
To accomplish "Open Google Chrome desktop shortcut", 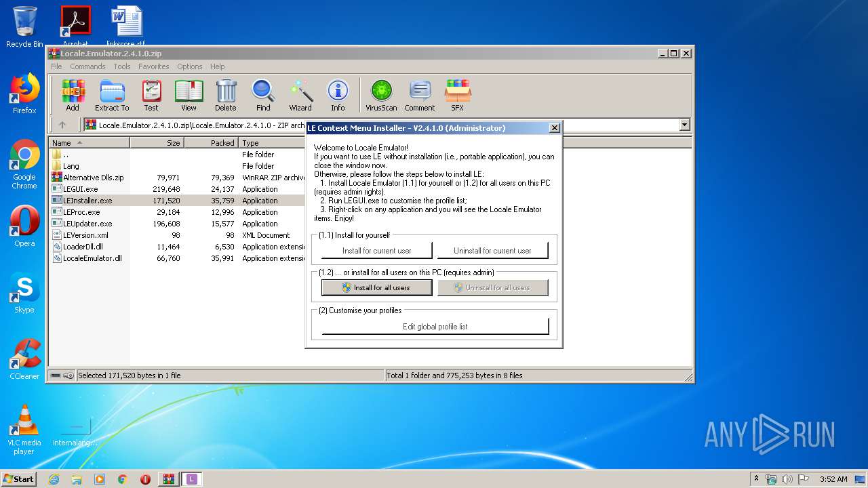I will click(x=24, y=165).
